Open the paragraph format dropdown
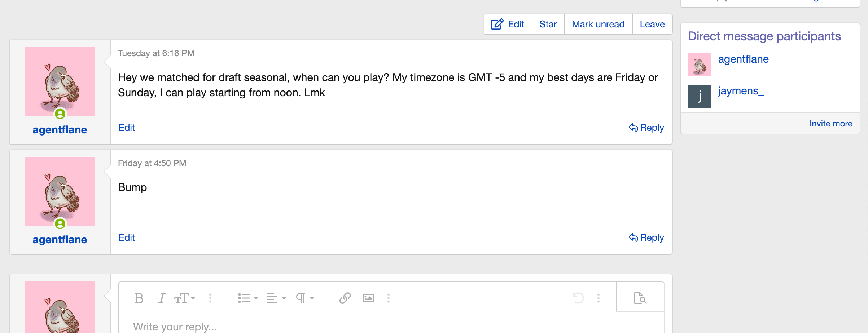Image resolution: width=868 pixels, height=333 pixels. [x=305, y=298]
